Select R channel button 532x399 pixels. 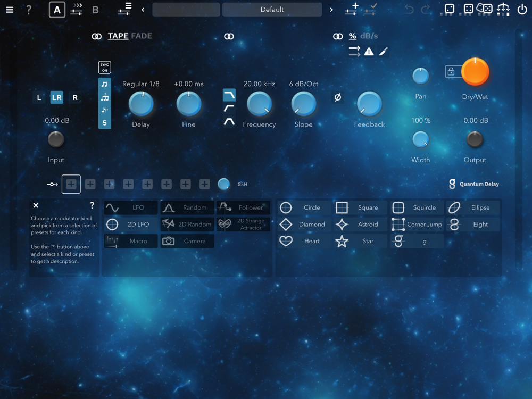[x=75, y=98]
